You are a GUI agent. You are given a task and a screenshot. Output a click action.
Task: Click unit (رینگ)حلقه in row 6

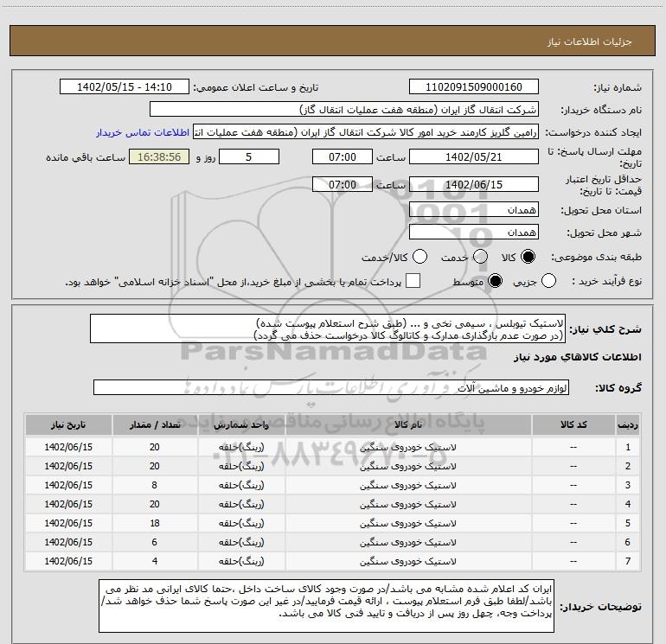pyautogui.click(x=241, y=542)
